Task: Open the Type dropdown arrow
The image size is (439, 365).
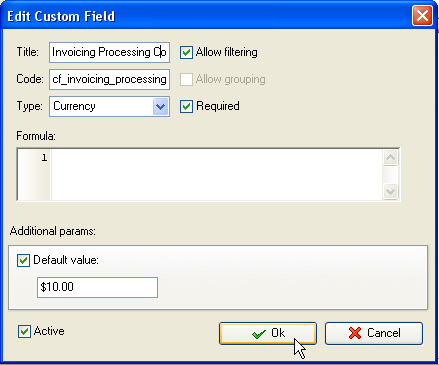Action: pos(161,107)
